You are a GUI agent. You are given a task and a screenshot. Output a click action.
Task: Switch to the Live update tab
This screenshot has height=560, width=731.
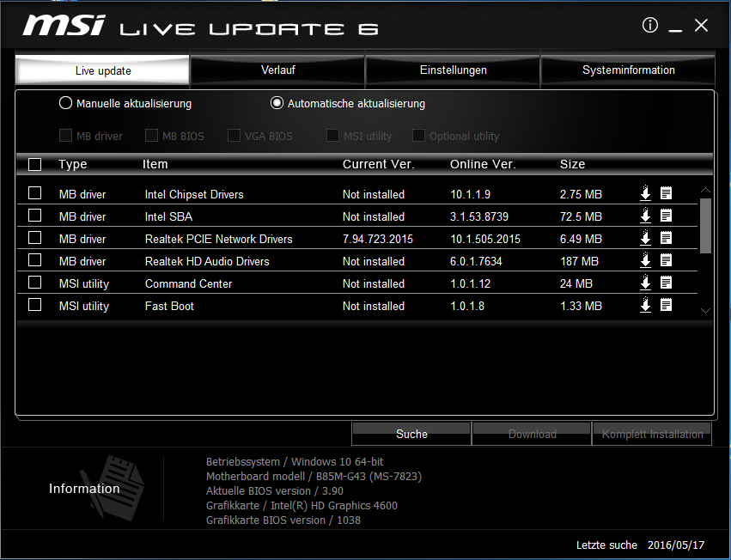(102, 70)
